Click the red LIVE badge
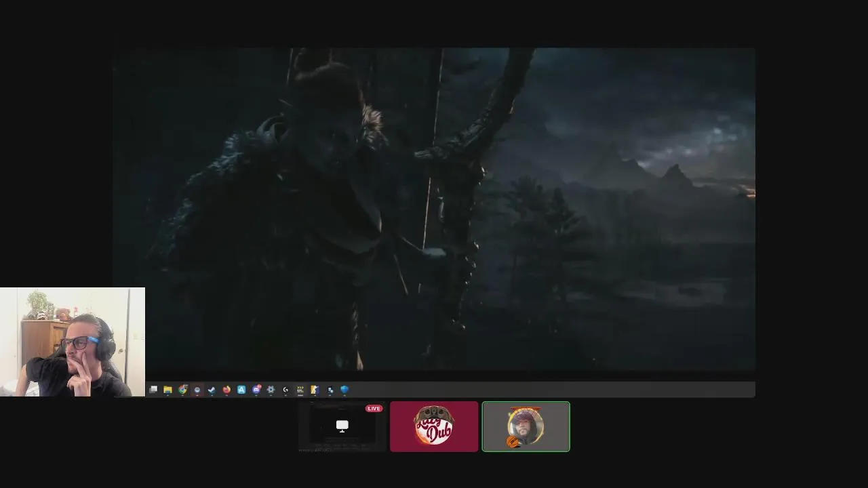The width and height of the screenshot is (868, 488). point(374,409)
